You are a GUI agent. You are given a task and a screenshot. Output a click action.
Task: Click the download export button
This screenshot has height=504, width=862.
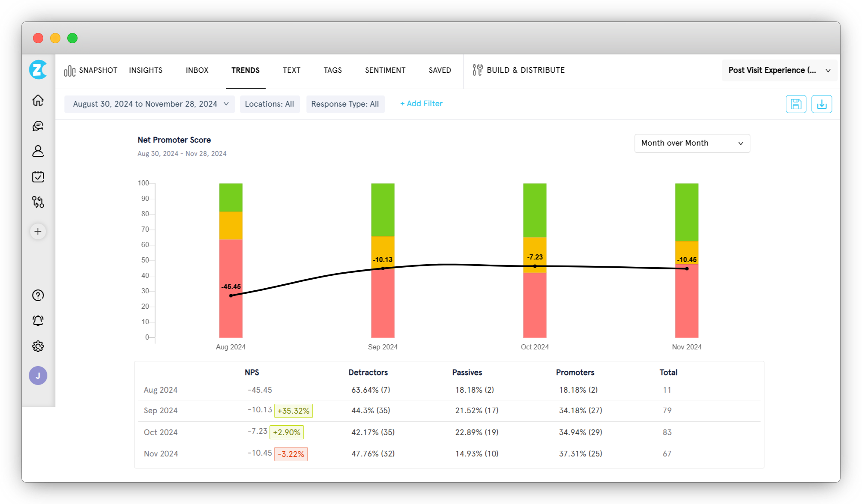click(x=821, y=103)
